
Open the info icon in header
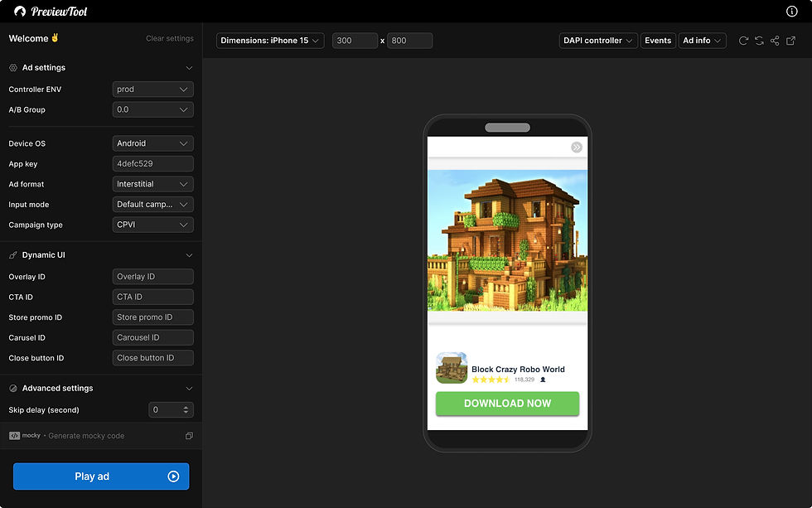[x=791, y=12]
